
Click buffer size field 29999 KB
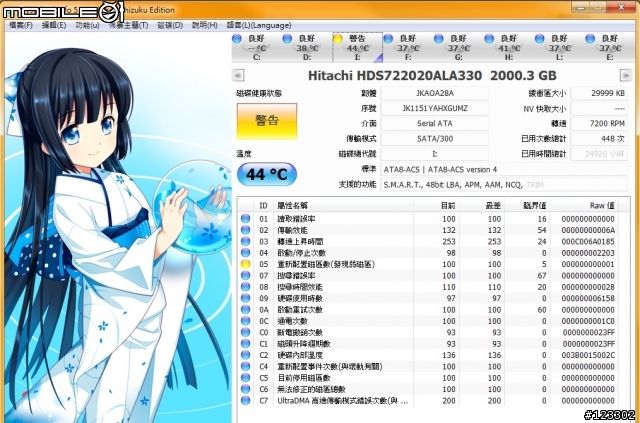coord(599,93)
